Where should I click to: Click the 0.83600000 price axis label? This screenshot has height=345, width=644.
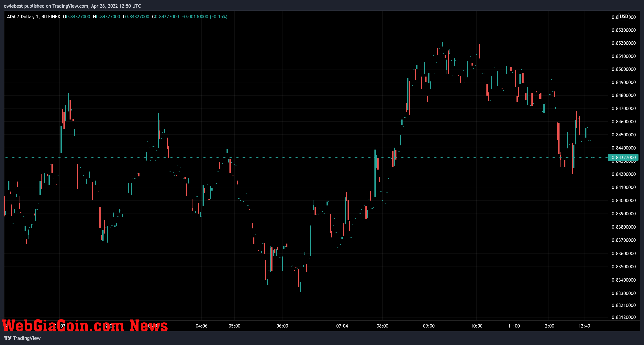pos(624,253)
